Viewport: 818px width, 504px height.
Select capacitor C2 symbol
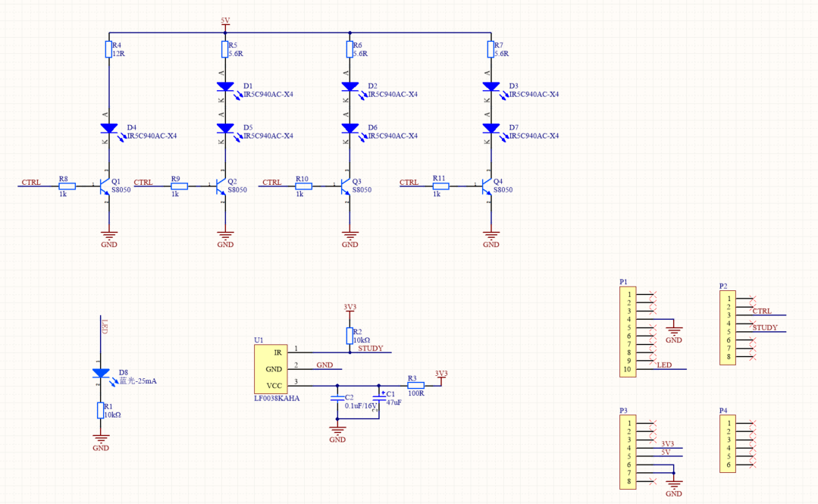[337, 399]
